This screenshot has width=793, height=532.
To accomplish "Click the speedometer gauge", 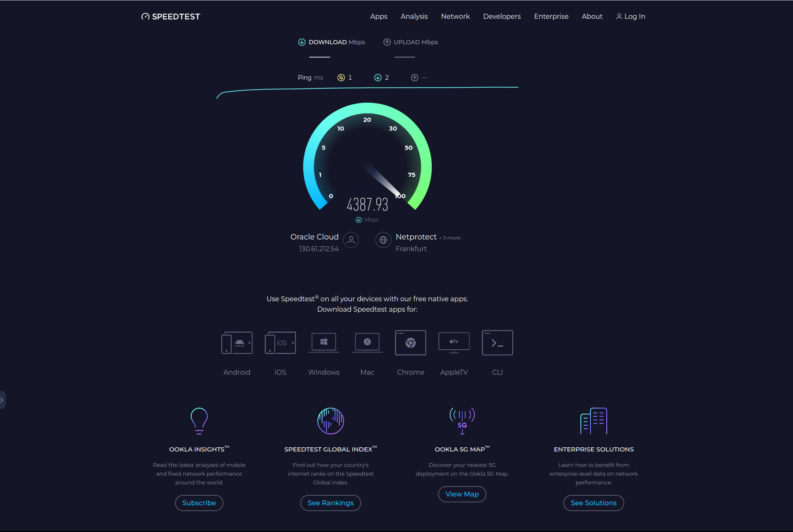I will point(367,156).
